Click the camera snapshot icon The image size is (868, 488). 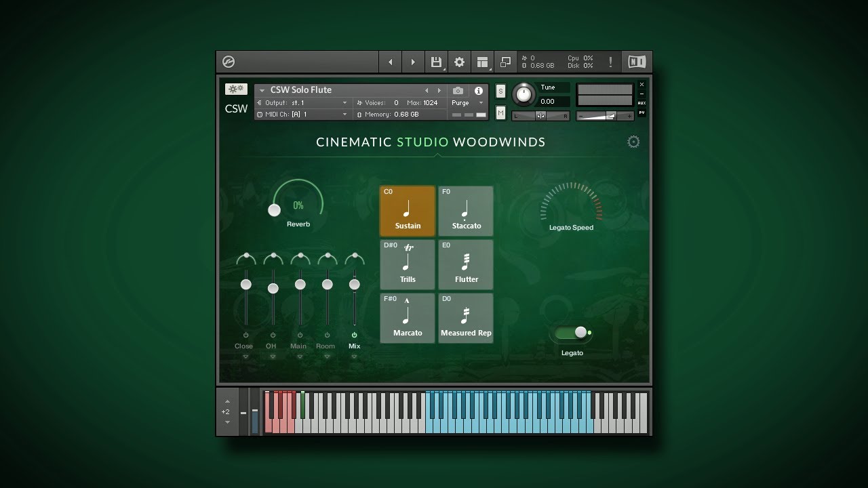tap(458, 91)
